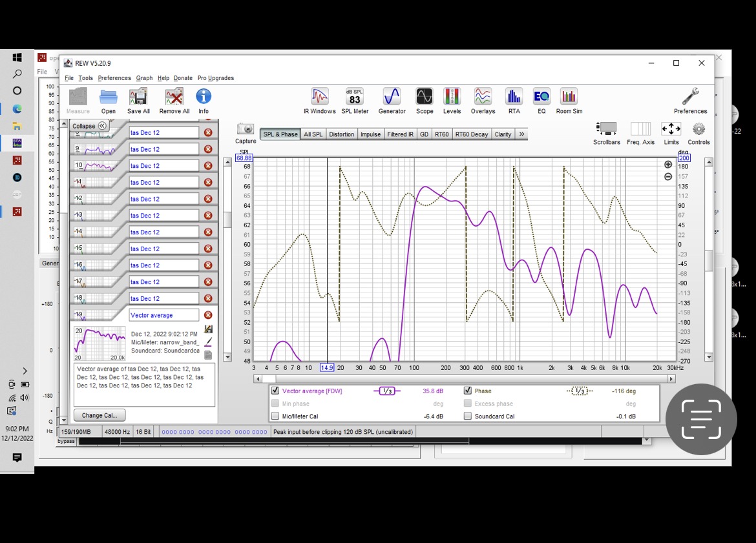This screenshot has width=756, height=543.
Task: Click horizontal graph scrollbar left arrow
Action: pyautogui.click(x=257, y=379)
